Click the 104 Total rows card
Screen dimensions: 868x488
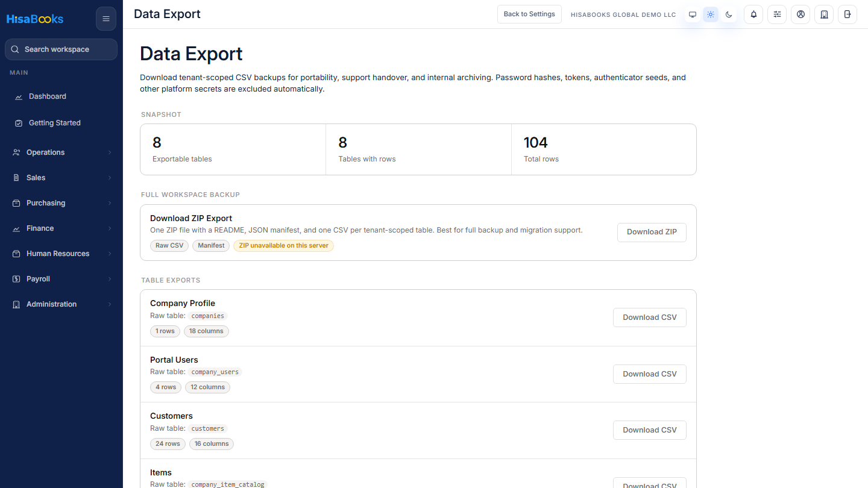click(x=603, y=149)
